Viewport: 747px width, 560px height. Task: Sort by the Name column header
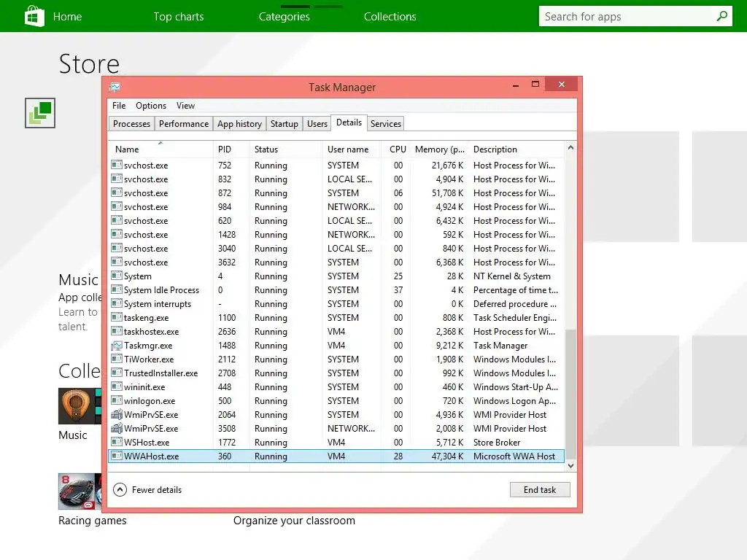pos(160,149)
